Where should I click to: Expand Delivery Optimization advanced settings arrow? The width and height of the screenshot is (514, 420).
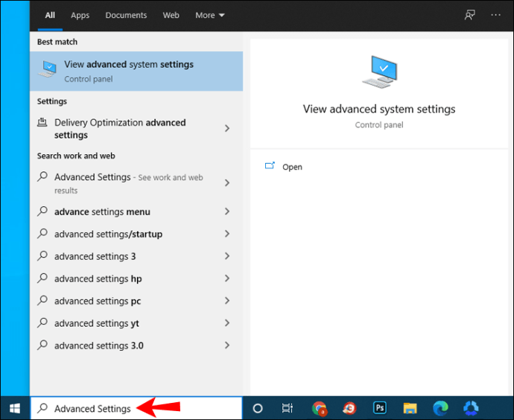click(x=227, y=129)
